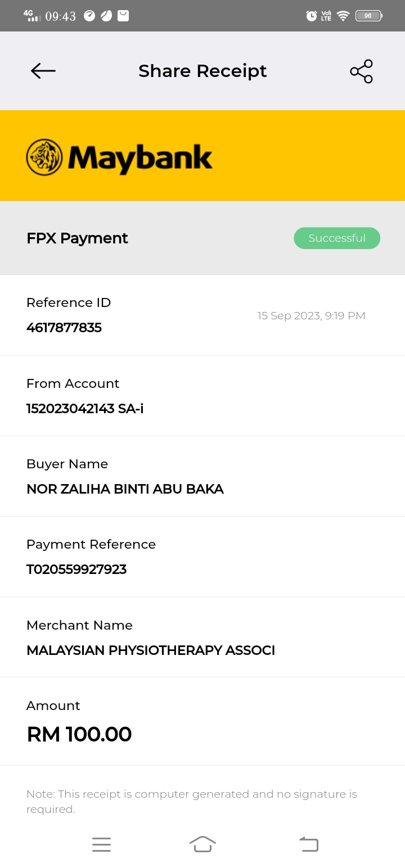Tap the Android home navigation icon

point(202,844)
